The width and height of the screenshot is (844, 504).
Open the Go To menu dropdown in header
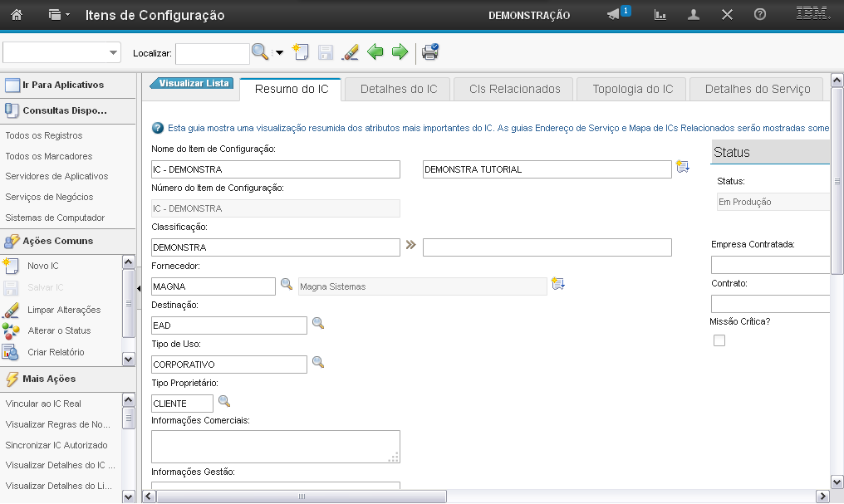pyautogui.click(x=59, y=15)
